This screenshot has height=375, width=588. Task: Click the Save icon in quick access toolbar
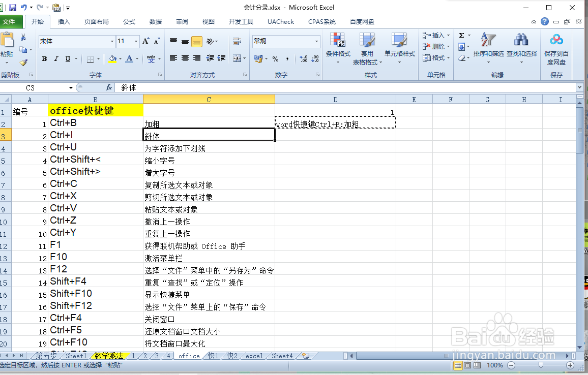[x=13, y=8]
